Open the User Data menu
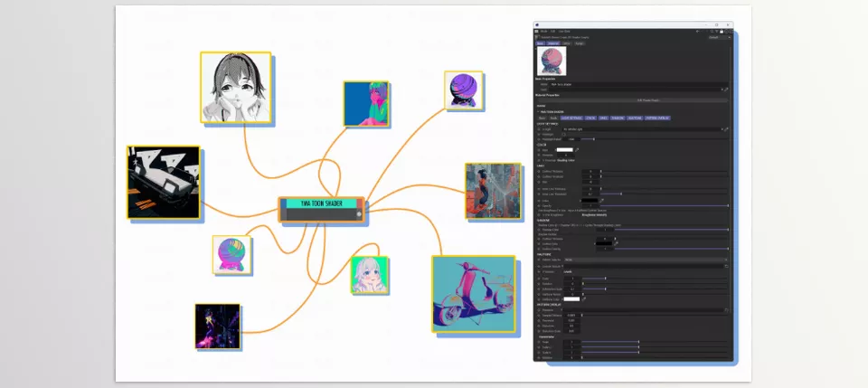 (x=564, y=31)
